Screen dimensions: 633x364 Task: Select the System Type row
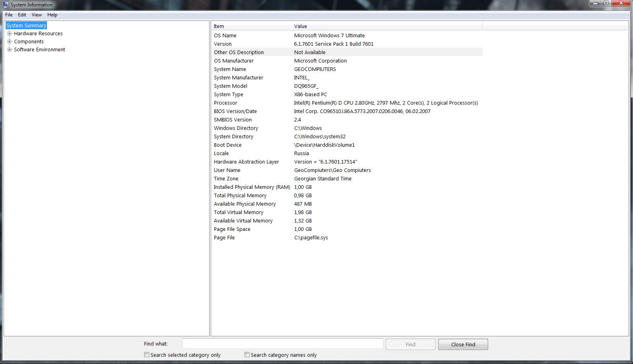(x=347, y=95)
